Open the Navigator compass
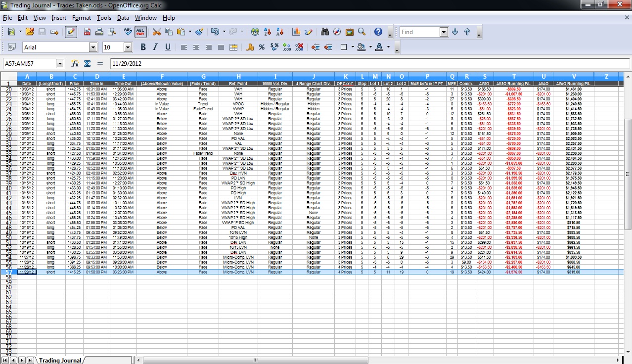This screenshot has height=364, width=632. click(337, 32)
